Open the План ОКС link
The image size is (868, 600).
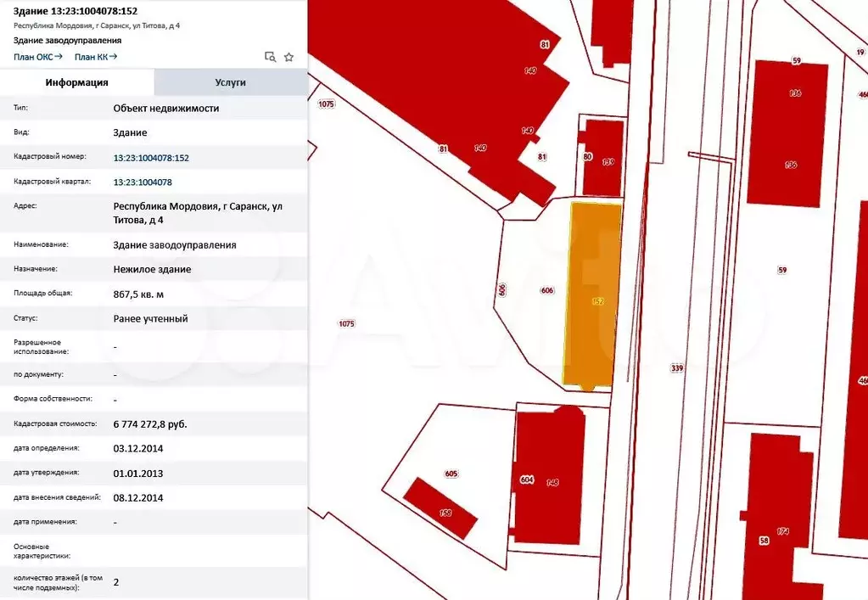coord(37,57)
